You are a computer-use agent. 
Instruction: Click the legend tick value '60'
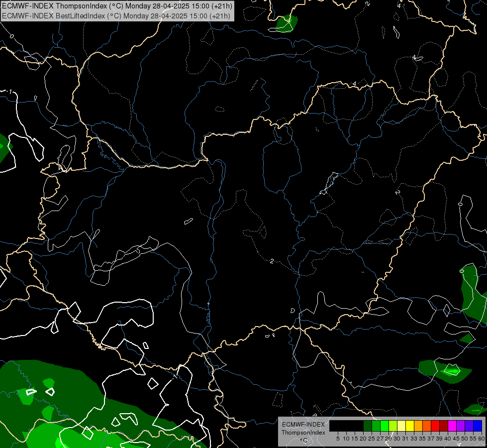coord(482,439)
